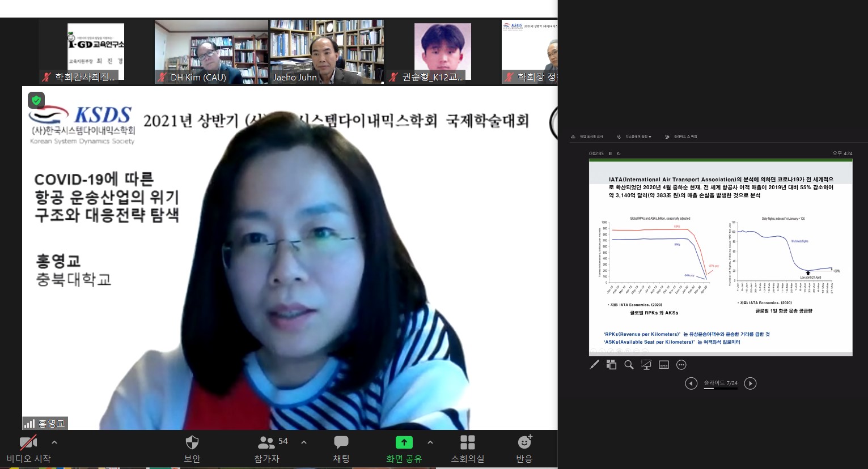This screenshot has width=868, height=469.
Task: Open more slide show options ellipsis
Action: (x=681, y=365)
